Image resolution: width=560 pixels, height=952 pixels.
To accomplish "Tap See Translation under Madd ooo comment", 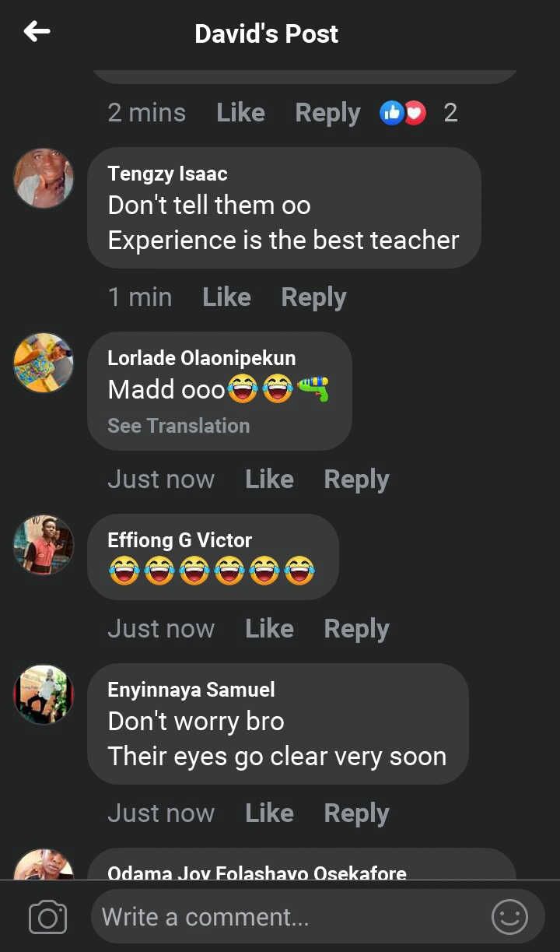I will [x=178, y=426].
